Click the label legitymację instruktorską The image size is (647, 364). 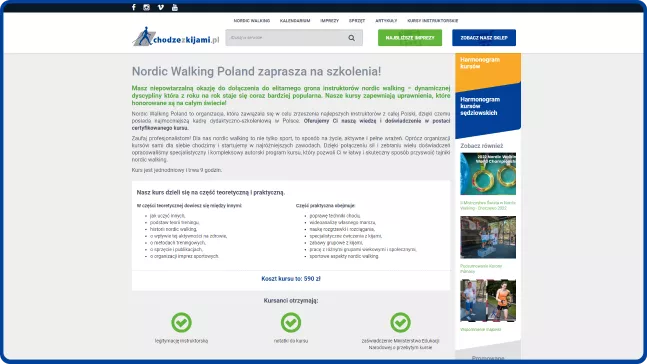pos(182,341)
